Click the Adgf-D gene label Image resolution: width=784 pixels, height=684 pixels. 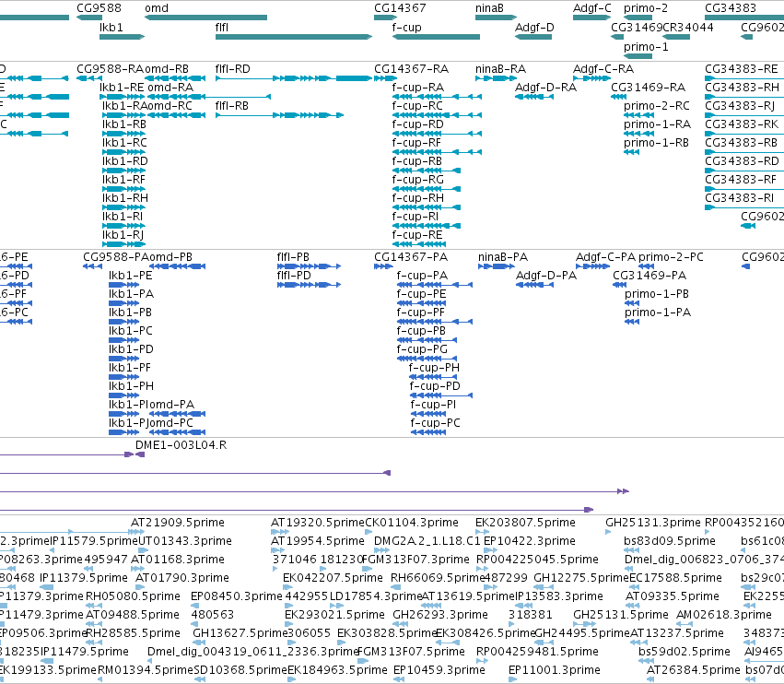tap(534, 27)
